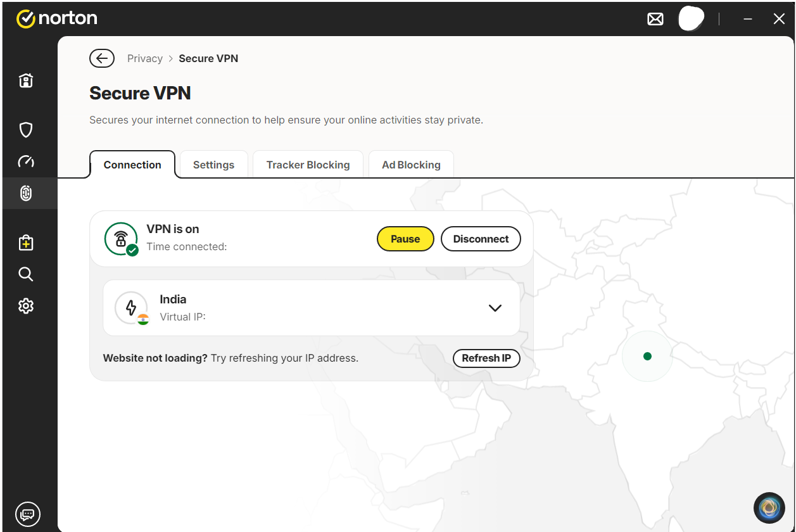Open the mail notifications envelope
Image resolution: width=796 pixels, height=532 pixels.
(655, 20)
